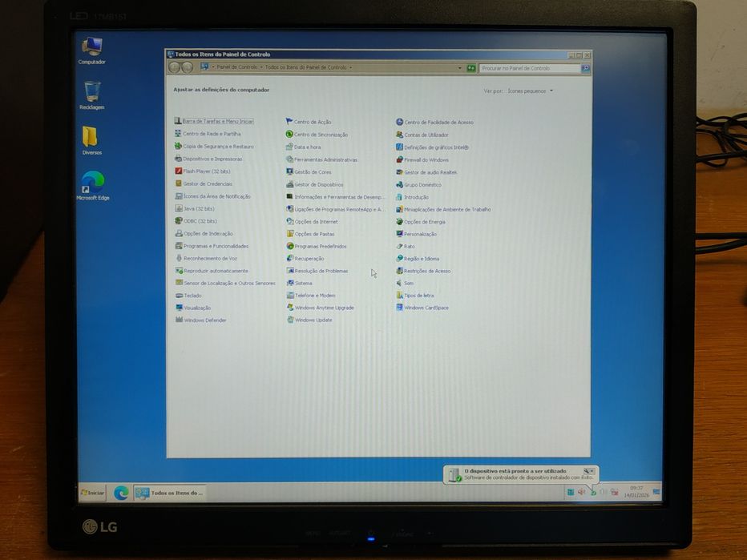Open Barra de Tarefas e Menu Iniciar
The image size is (747, 560).
click(x=214, y=122)
